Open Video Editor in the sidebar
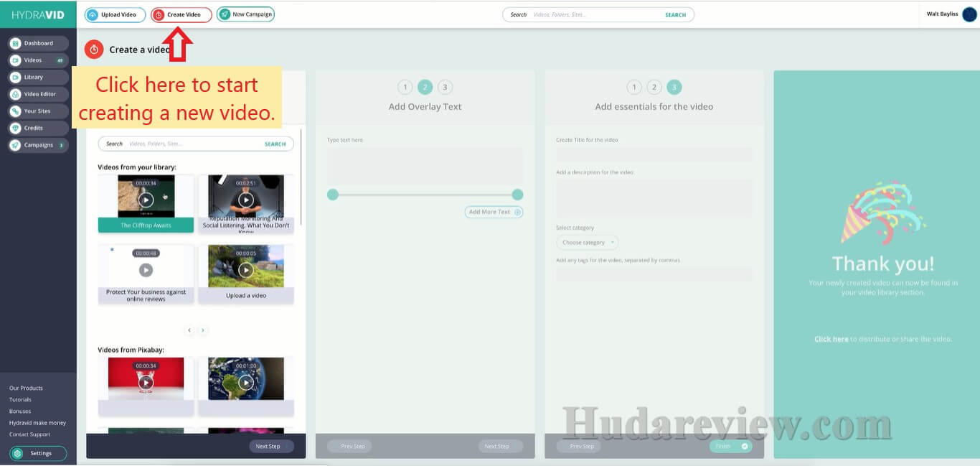 pos(39,94)
